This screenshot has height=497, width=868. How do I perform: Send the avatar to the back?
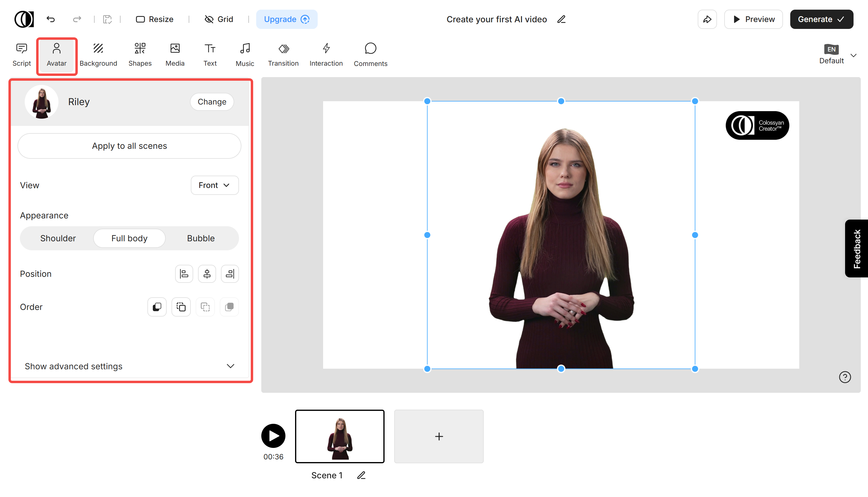coord(229,307)
